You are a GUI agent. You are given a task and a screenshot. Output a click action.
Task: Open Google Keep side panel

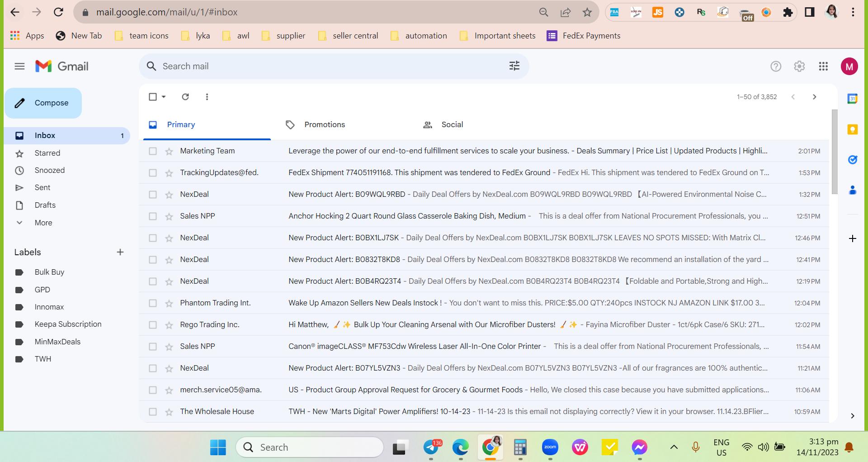coord(853,129)
